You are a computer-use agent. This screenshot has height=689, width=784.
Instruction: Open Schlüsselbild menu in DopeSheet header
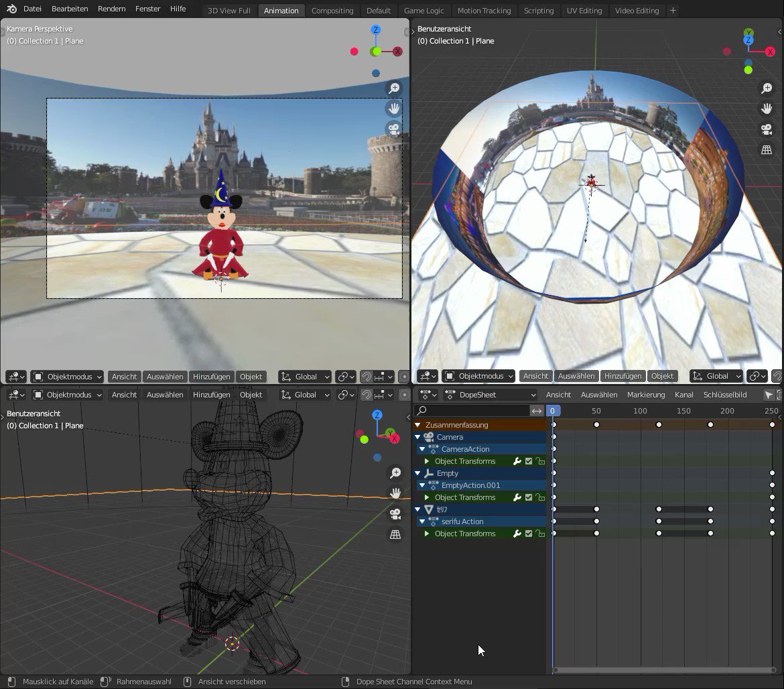pyautogui.click(x=725, y=395)
